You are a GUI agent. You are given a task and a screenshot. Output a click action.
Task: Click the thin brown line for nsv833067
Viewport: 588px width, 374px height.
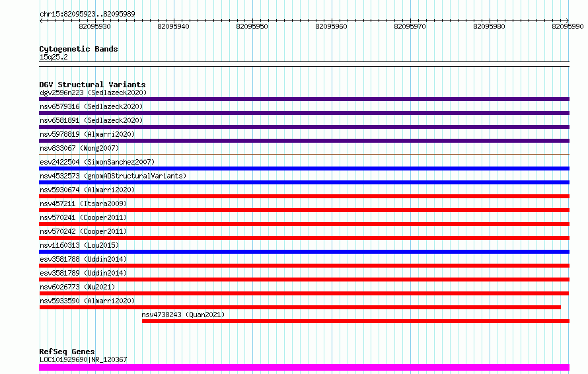click(304, 154)
